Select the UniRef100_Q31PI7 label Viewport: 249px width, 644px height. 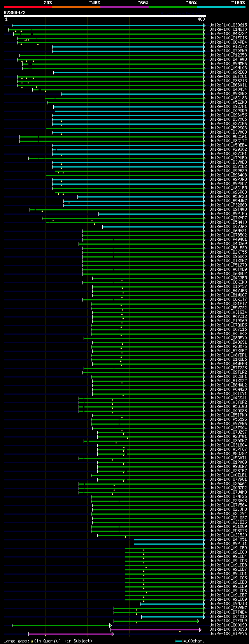[x=228, y=304]
